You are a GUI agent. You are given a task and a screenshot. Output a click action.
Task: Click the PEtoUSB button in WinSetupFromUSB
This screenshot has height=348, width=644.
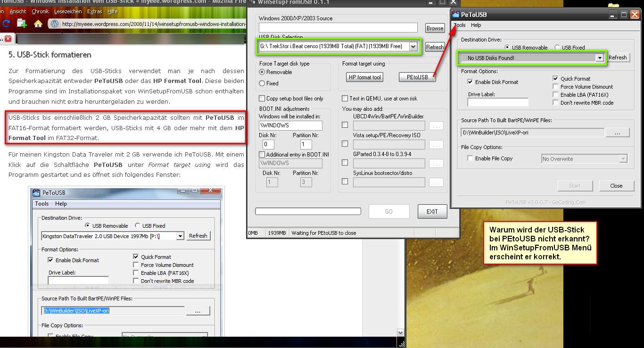(417, 77)
